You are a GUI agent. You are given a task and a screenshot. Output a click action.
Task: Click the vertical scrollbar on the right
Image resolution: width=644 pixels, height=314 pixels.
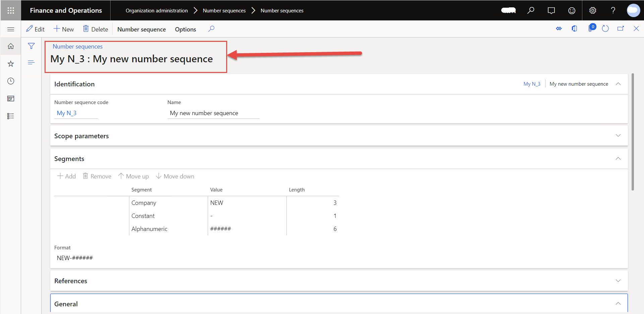(633, 132)
